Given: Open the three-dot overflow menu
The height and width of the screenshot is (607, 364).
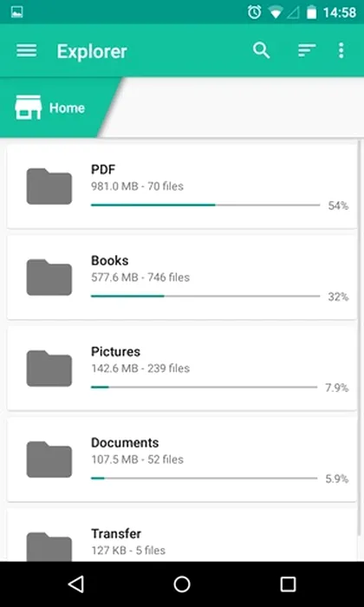Looking at the screenshot, I should (x=341, y=50).
